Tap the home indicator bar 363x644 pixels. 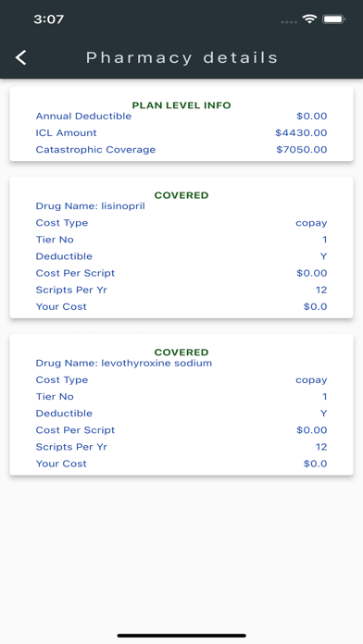(x=181, y=636)
